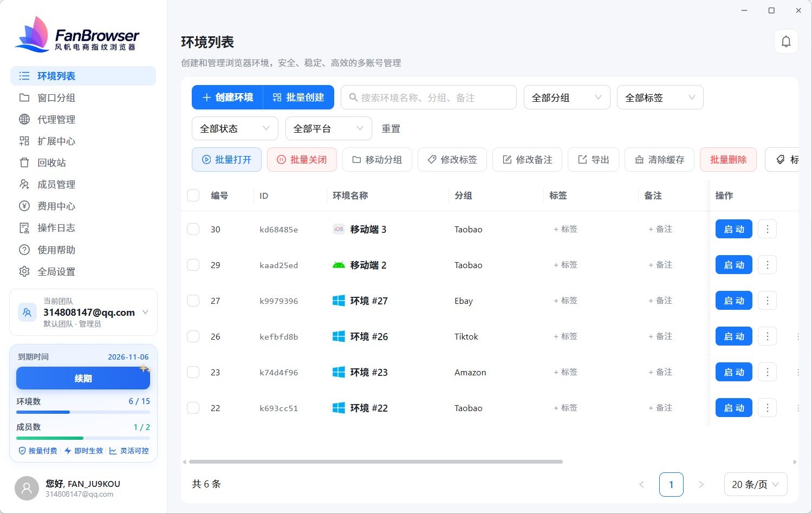Open the 全部平台 dropdown

(x=328, y=128)
